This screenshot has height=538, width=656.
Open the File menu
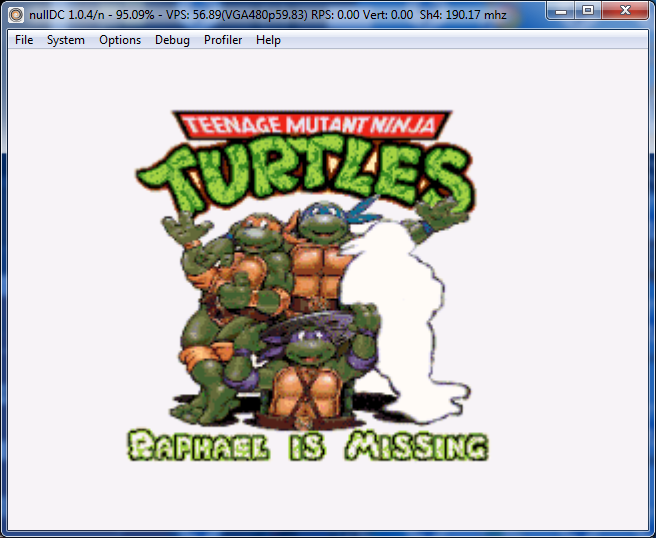click(x=24, y=40)
